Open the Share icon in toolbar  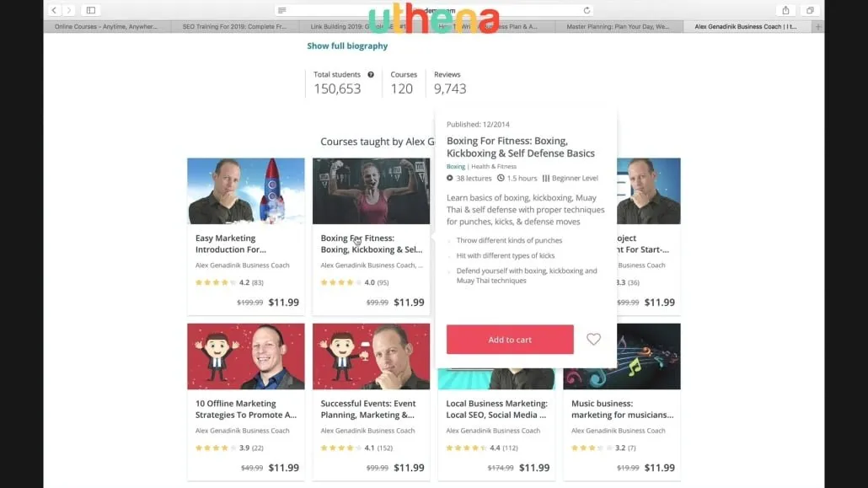pyautogui.click(x=785, y=10)
